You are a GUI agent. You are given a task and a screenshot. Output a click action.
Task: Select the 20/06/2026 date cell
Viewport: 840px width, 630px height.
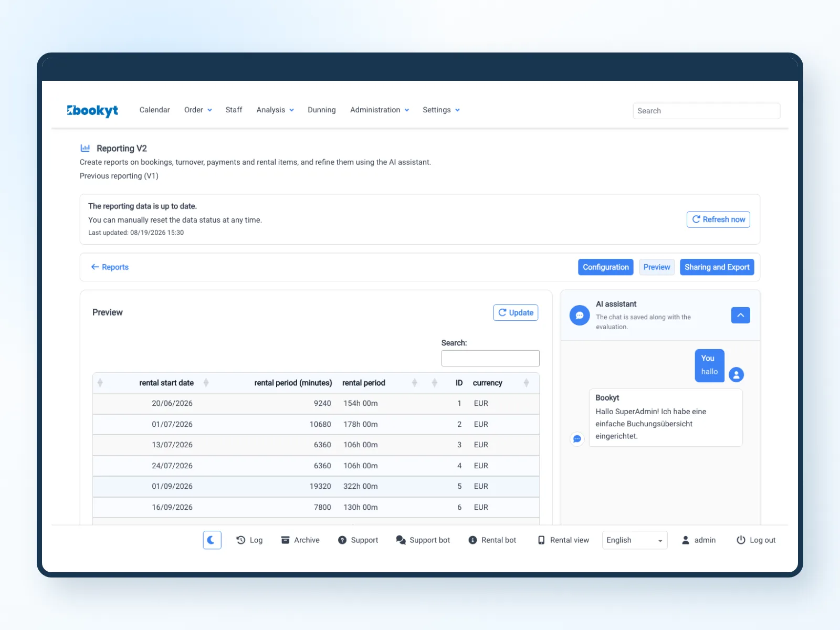coord(172,403)
